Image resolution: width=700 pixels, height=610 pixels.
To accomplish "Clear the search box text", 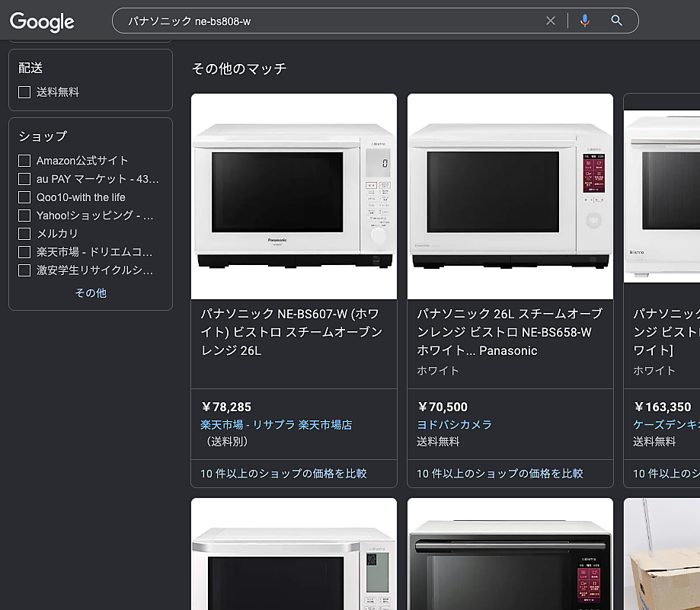I will click(x=551, y=21).
